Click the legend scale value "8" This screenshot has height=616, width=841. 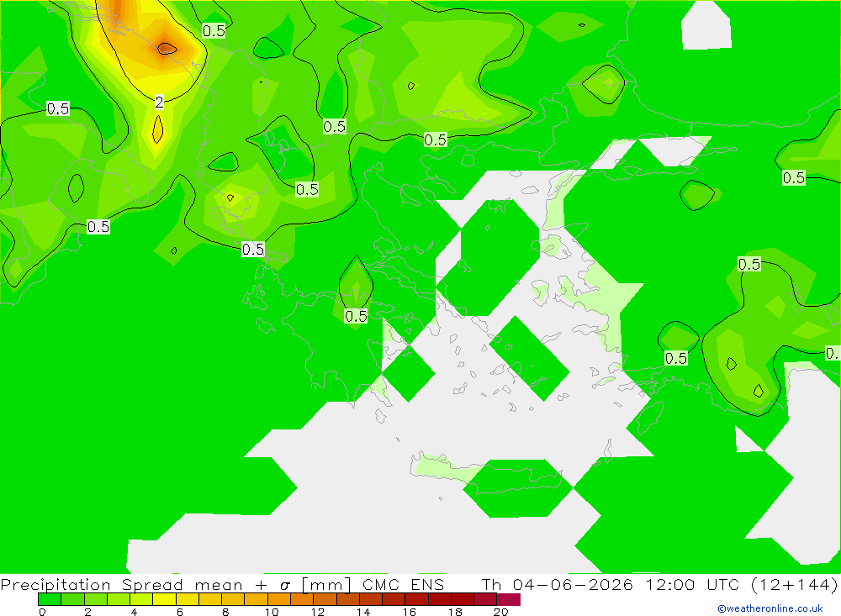225,612
